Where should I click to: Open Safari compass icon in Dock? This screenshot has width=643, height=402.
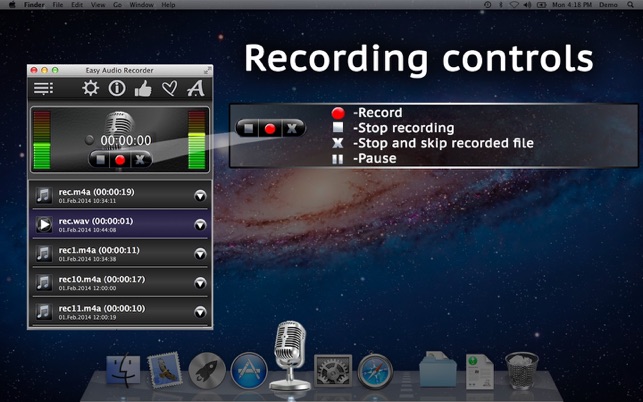375,372
